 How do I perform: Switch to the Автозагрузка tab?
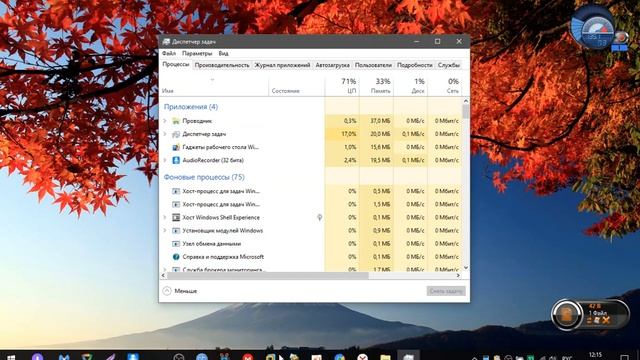333,65
